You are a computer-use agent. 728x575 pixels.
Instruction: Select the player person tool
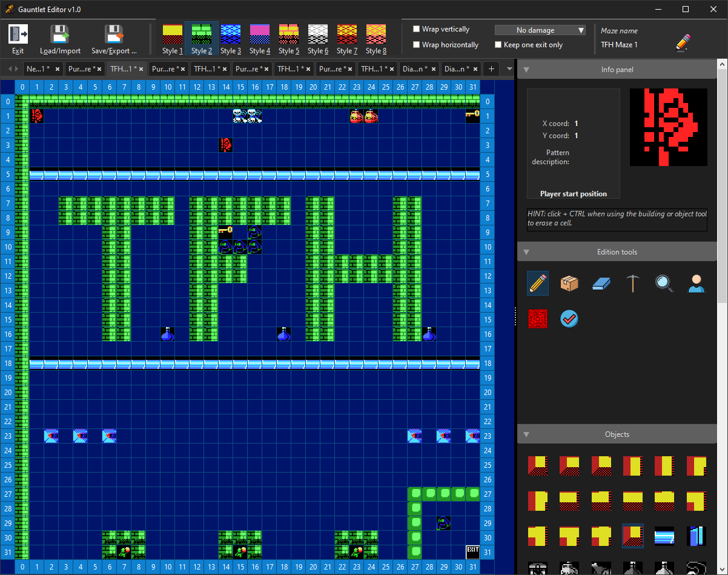tap(697, 283)
